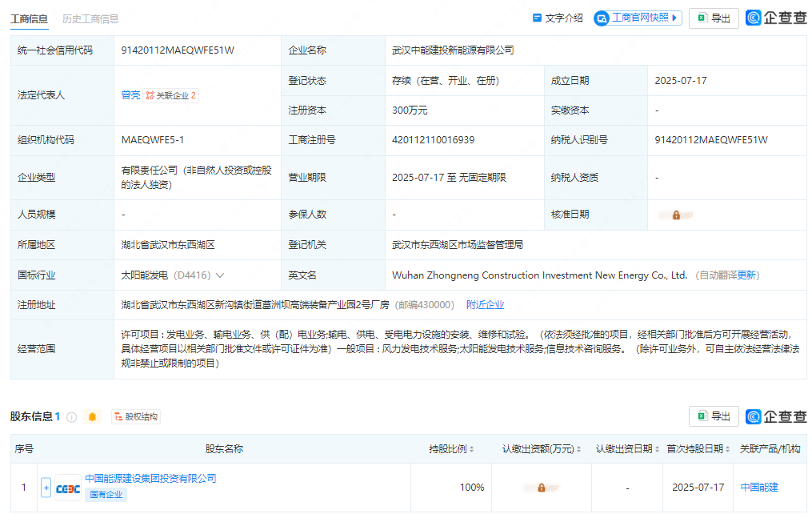Open legal representative 曾亮 profile
The height and width of the screenshot is (514, 812).
pos(129,94)
